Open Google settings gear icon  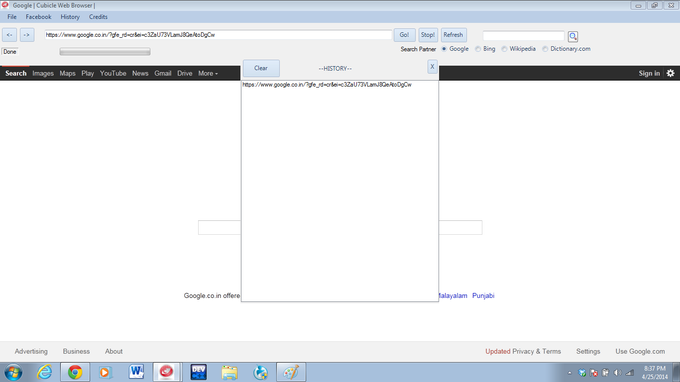(x=670, y=73)
